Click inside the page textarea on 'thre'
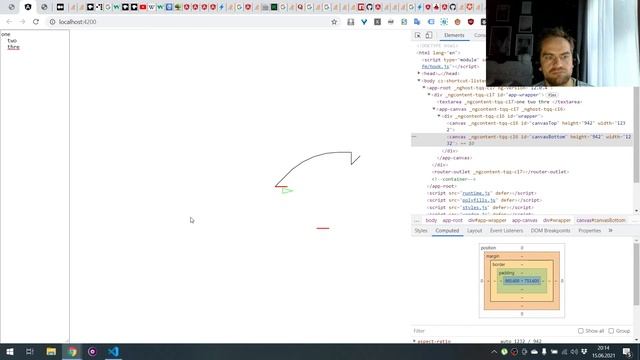The image size is (640, 360). [13, 47]
